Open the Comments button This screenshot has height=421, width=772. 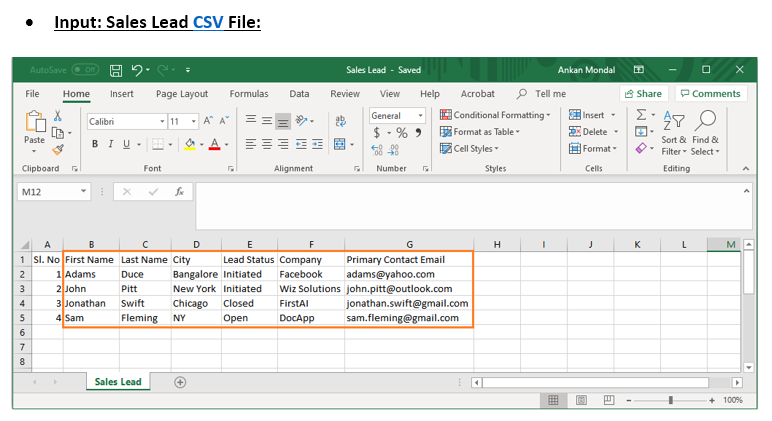(709, 94)
